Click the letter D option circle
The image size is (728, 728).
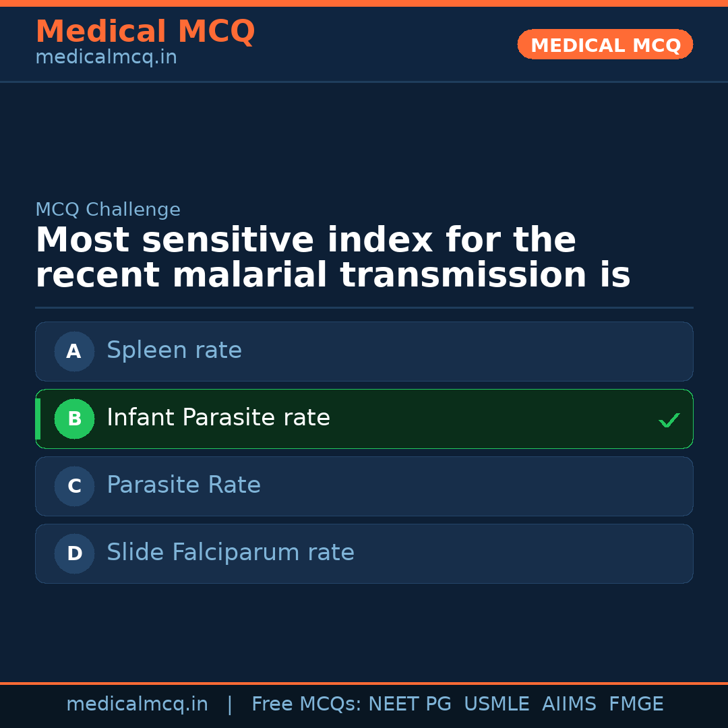[74, 553]
